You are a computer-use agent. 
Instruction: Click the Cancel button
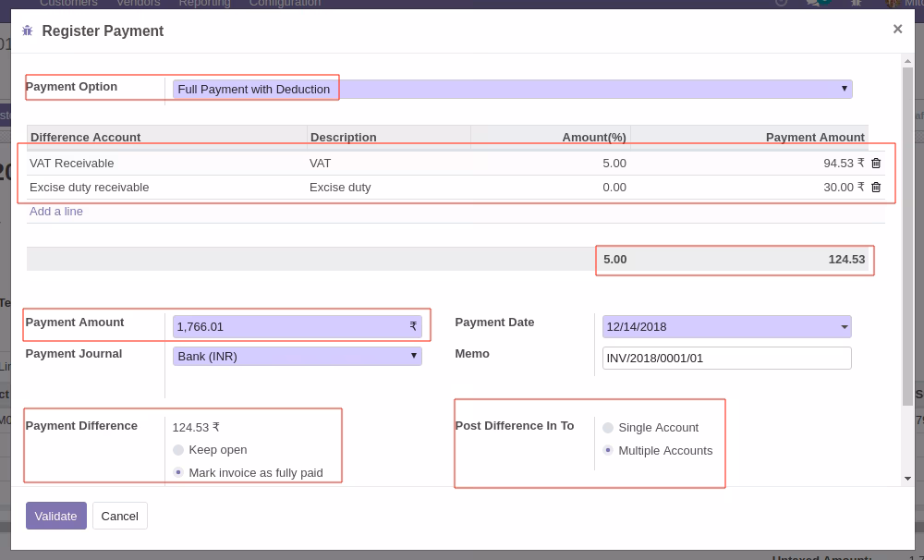119,516
